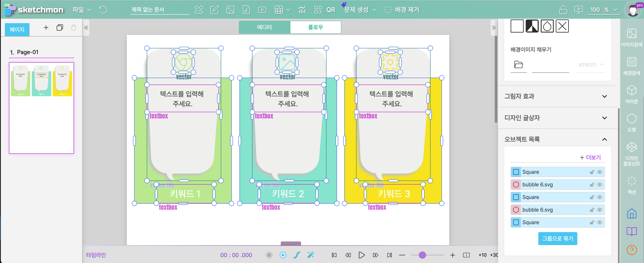Switch to the flow (플로우) tab
The height and width of the screenshot is (263, 644).
point(315,27)
